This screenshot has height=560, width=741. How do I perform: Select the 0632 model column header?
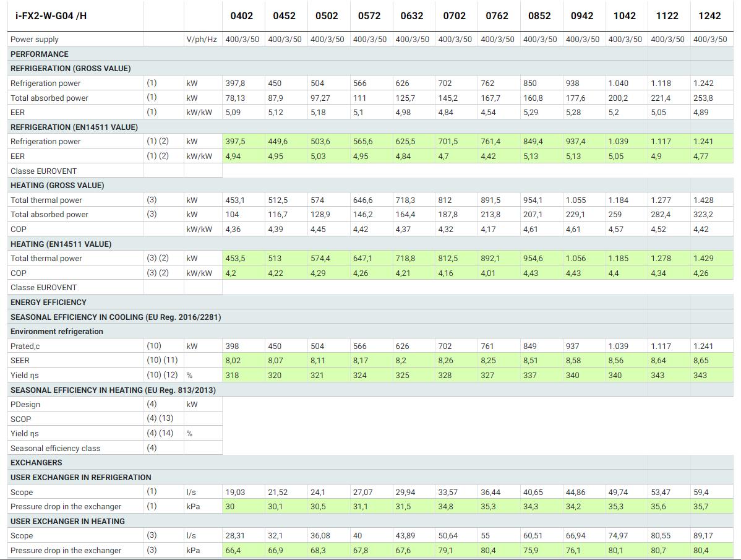point(411,16)
